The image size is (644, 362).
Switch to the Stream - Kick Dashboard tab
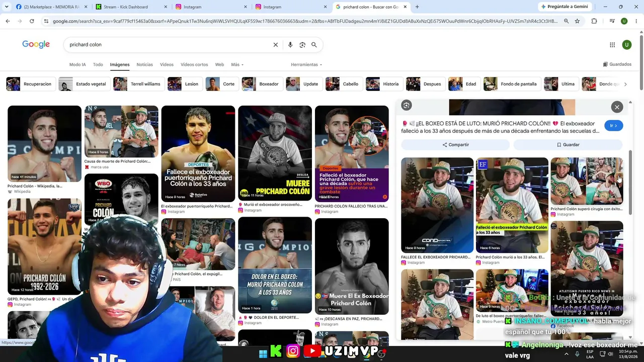132,7
